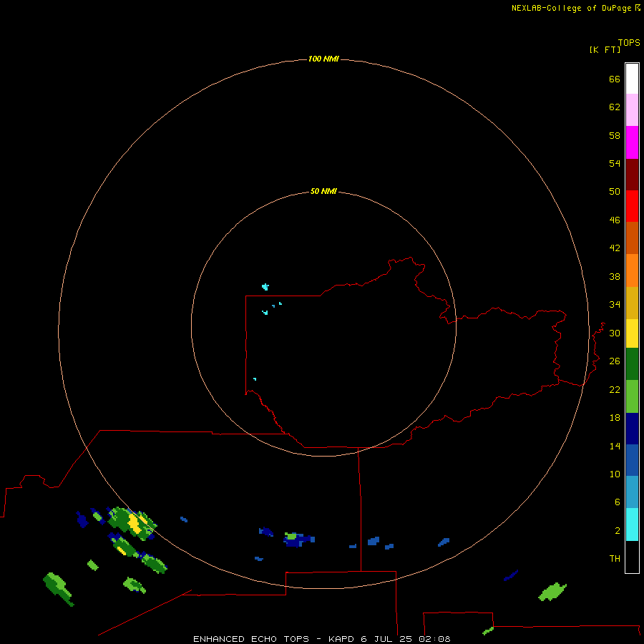
Task: Click the legend value "34"
Action: 615,305
